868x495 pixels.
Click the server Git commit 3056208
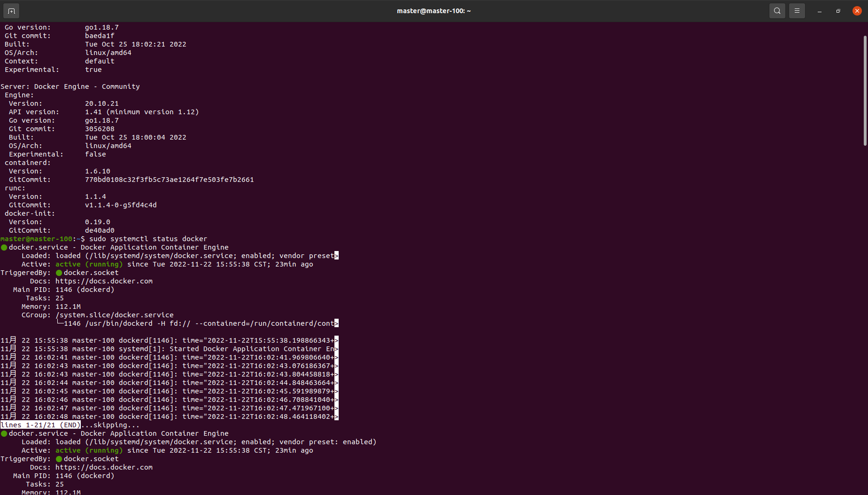click(100, 129)
